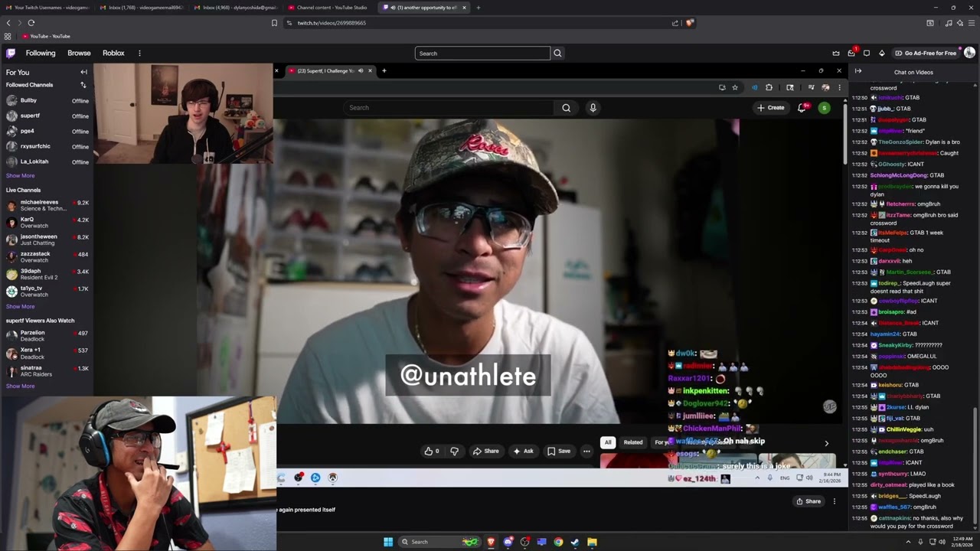980x551 pixels.
Task: Click the YouTube search magnifier in streamed video
Action: click(x=566, y=108)
